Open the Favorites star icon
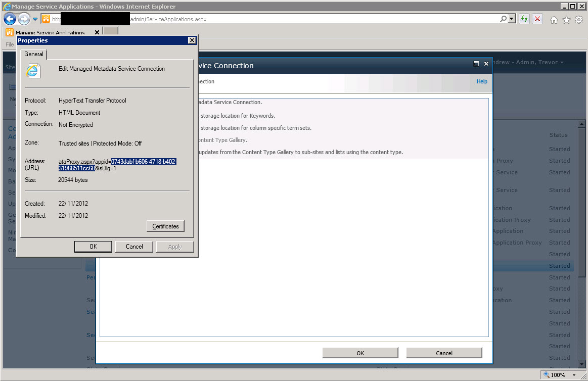This screenshot has height=381, width=588. (x=566, y=20)
